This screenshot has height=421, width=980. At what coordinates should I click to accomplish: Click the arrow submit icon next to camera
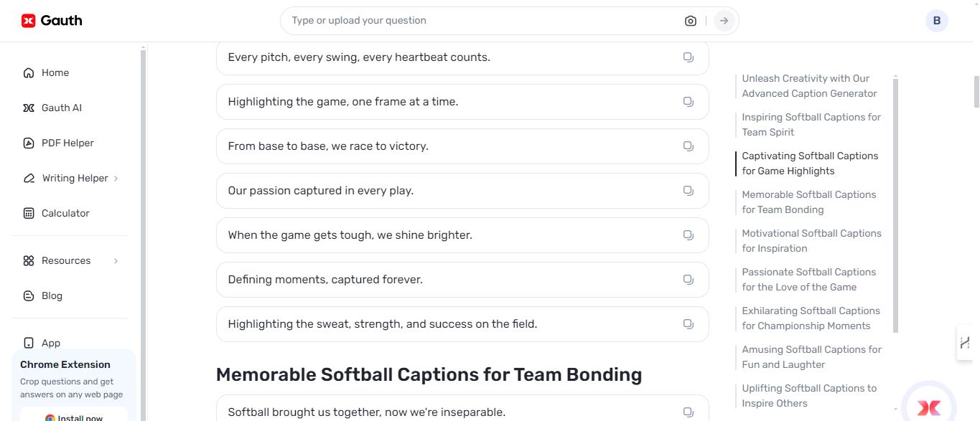pos(723,21)
